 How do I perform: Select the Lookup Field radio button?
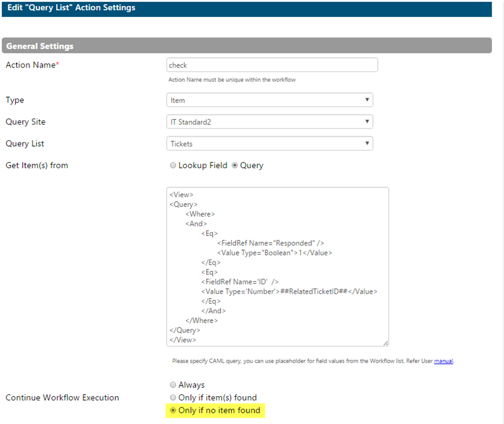pos(173,165)
